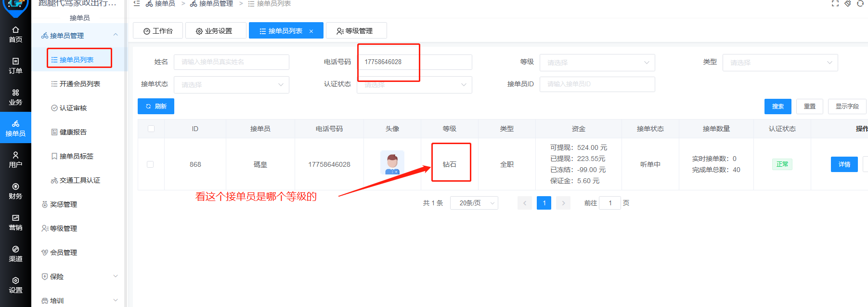The width and height of the screenshot is (868, 307).
Task: Open the 营销 marketing section
Action: click(x=15, y=222)
